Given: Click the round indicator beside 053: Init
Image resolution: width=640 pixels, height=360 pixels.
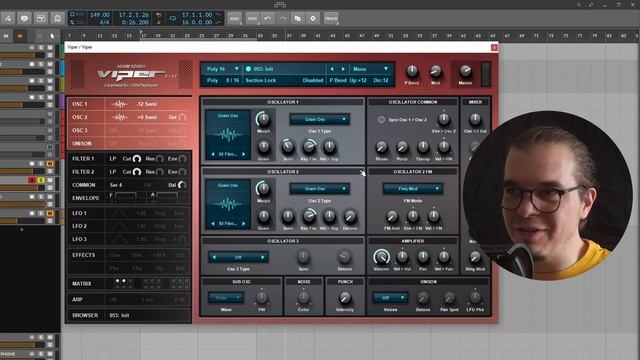Looking at the screenshot, I should [248, 69].
